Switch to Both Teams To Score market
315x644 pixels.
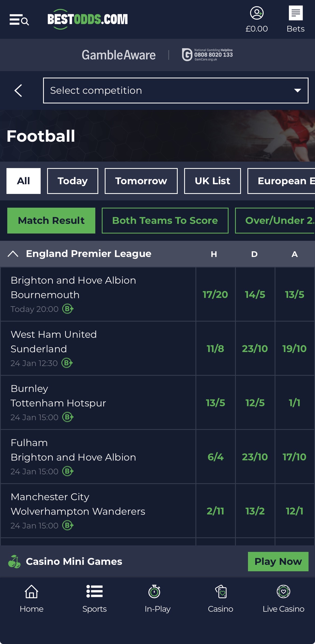click(x=165, y=221)
